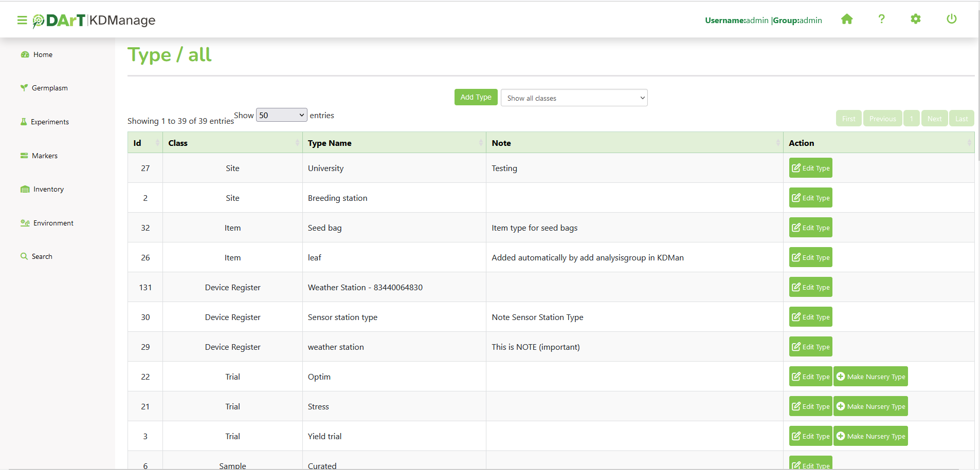Click the DArT KDManage logo
Screen dimensions: 980x470
[94, 20]
